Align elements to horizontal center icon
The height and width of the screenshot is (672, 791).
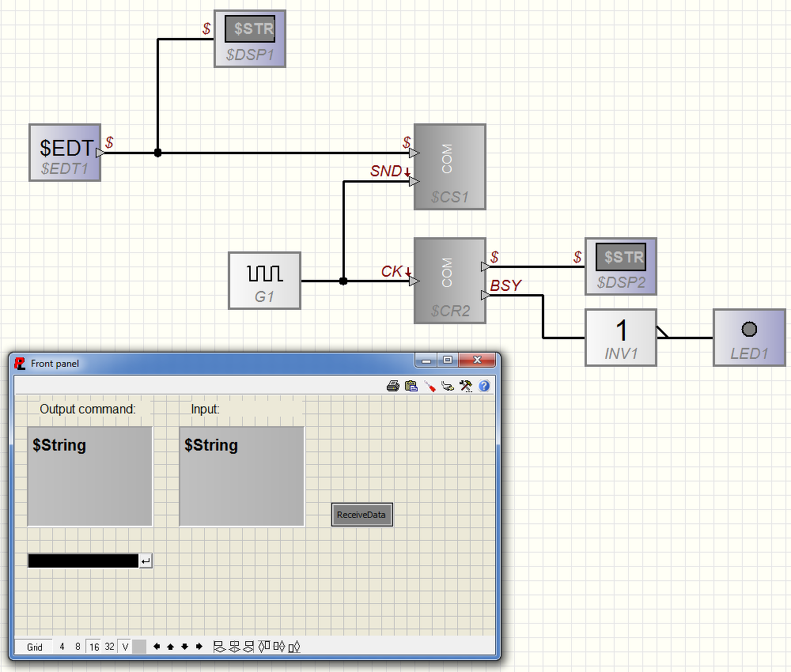coord(234,646)
